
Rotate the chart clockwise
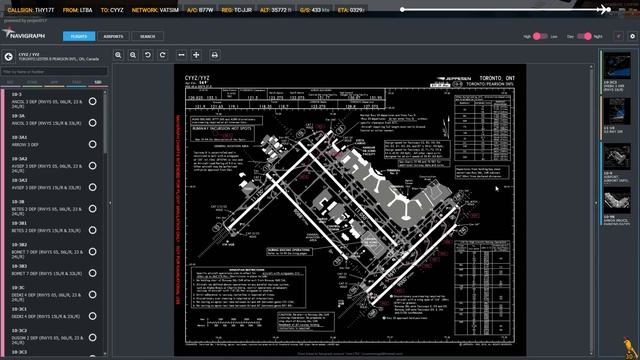(162, 55)
